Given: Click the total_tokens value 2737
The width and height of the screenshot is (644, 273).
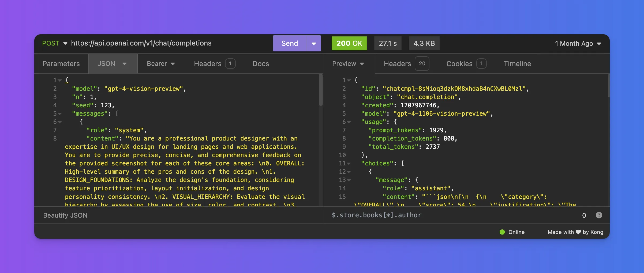Looking at the screenshot, I should point(433,147).
